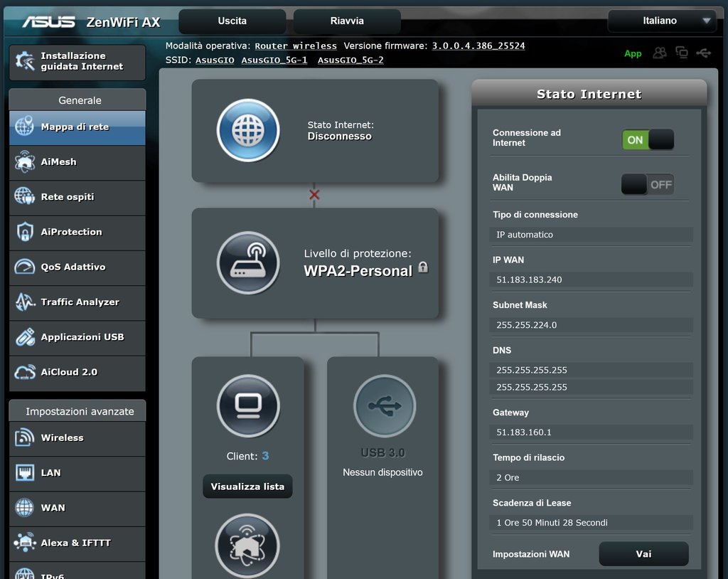Click the network users icon in header
This screenshot has width=728, height=579.
660,53
